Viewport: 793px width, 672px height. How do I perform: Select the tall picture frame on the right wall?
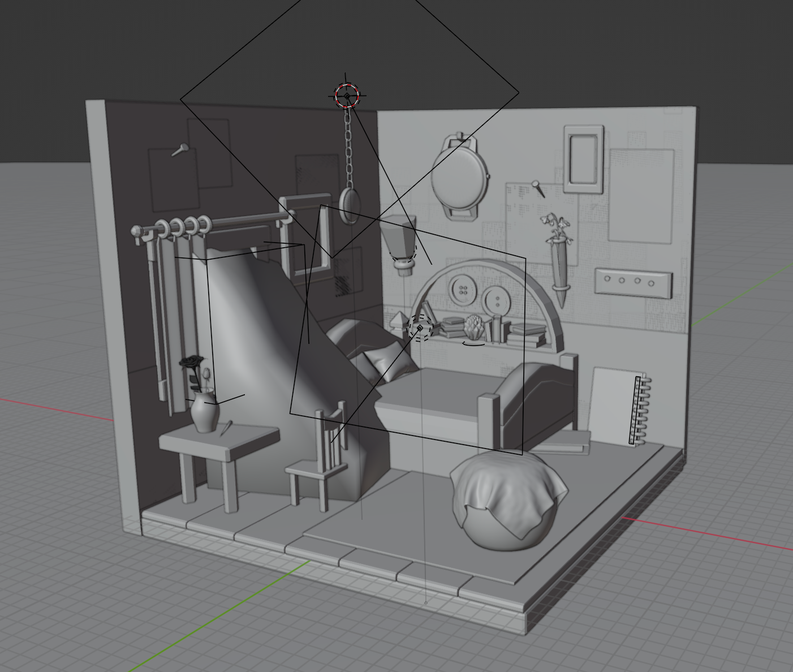pos(583,160)
